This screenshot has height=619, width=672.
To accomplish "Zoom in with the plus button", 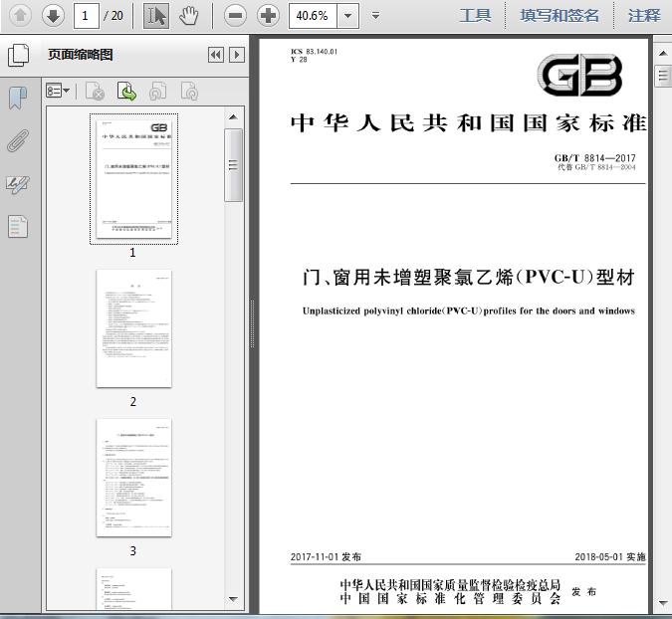I will tap(268, 16).
